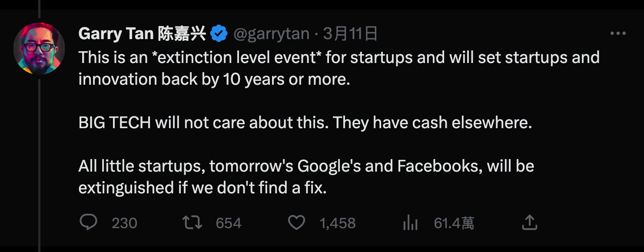Screen dimensions: 644x252
Task: Open Garry Tan's profile avatar picture
Action: [x=39, y=48]
